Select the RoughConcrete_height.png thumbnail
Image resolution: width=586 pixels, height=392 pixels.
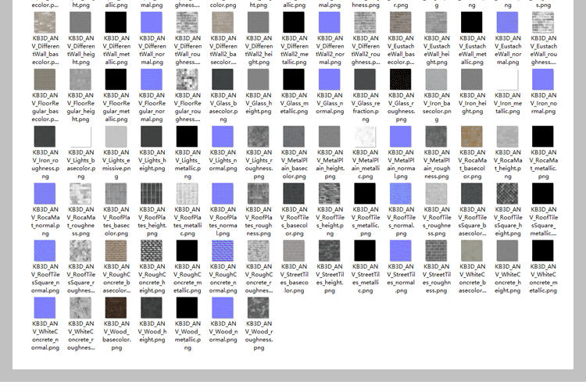click(152, 251)
